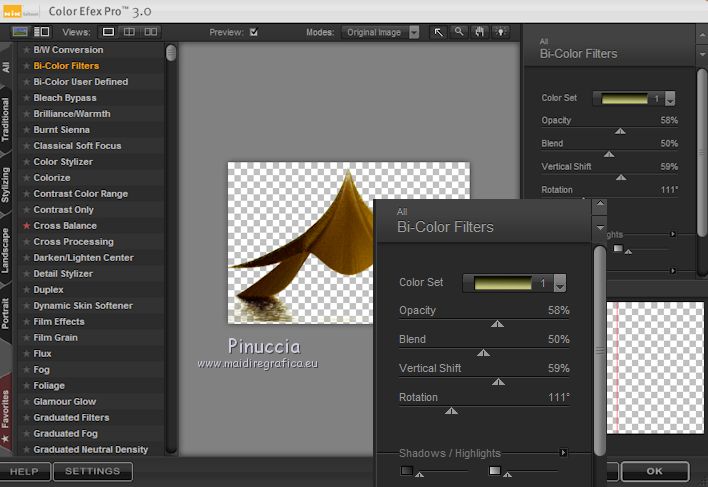Image resolution: width=708 pixels, height=487 pixels.
Task: Open the Portrait filters tab
Action: (5, 313)
